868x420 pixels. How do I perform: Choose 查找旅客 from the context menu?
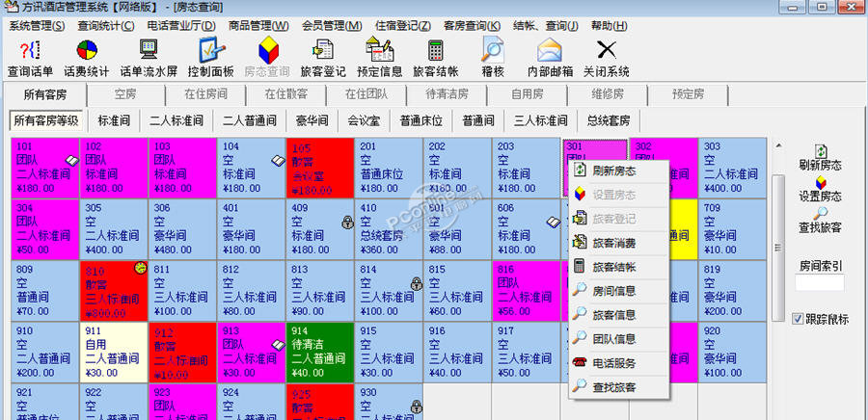pos(619,387)
